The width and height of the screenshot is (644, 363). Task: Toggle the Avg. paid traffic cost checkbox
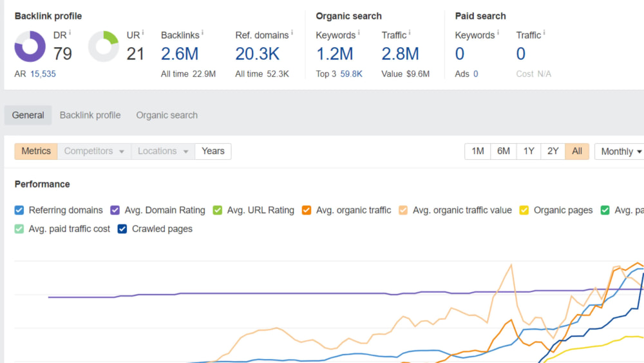pyautogui.click(x=19, y=229)
